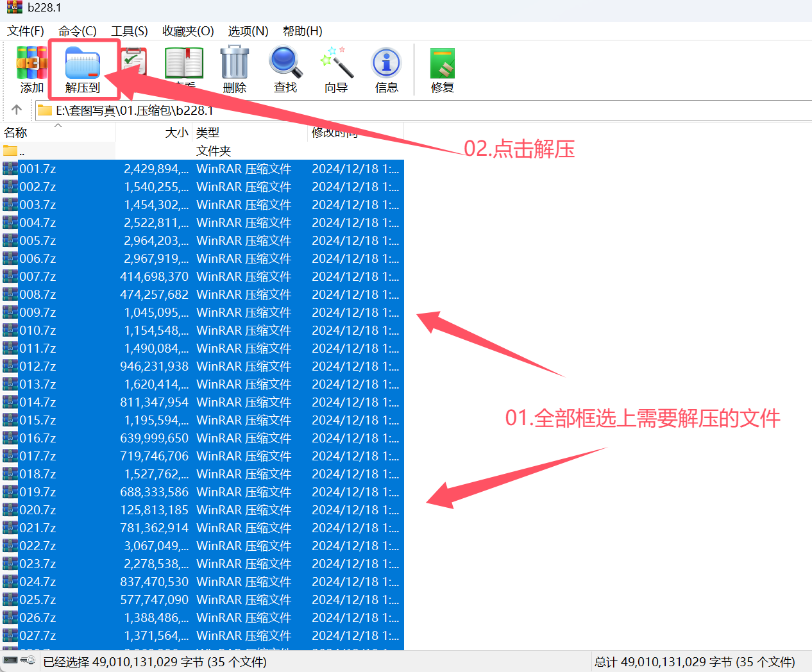The width and height of the screenshot is (812, 672).
Task: Click the 删除 (Delete) trash can icon
Action: click(234, 69)
